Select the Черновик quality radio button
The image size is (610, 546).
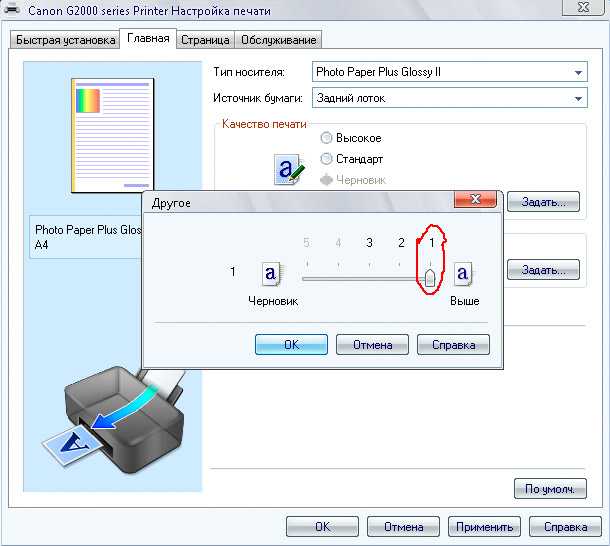pyautogui.click(x=326, y=180)
